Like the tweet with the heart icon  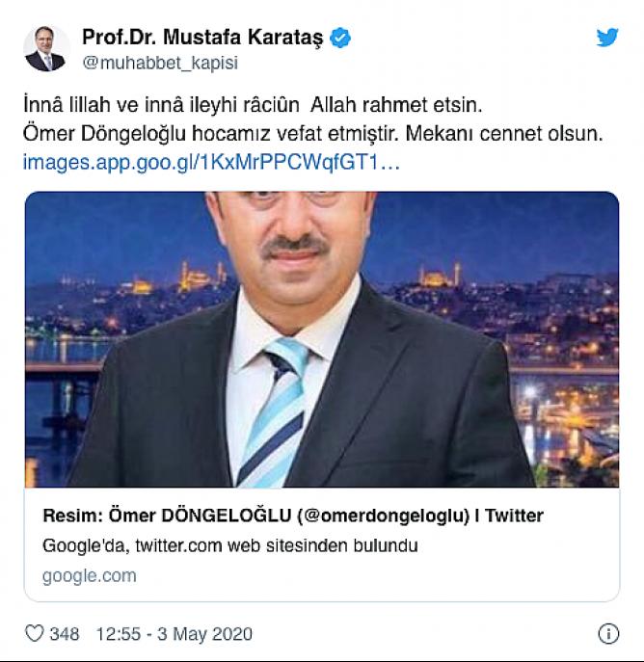click(x=34, y=634)
